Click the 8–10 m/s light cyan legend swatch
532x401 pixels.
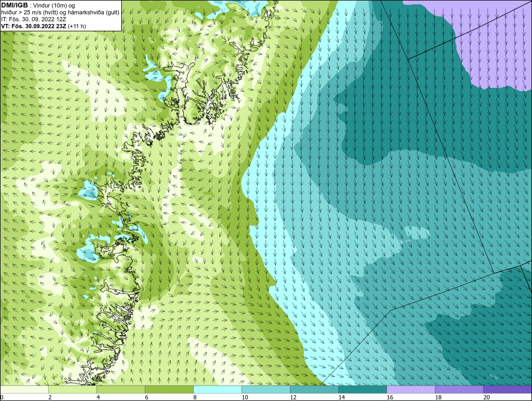click(x=218, y=389)
